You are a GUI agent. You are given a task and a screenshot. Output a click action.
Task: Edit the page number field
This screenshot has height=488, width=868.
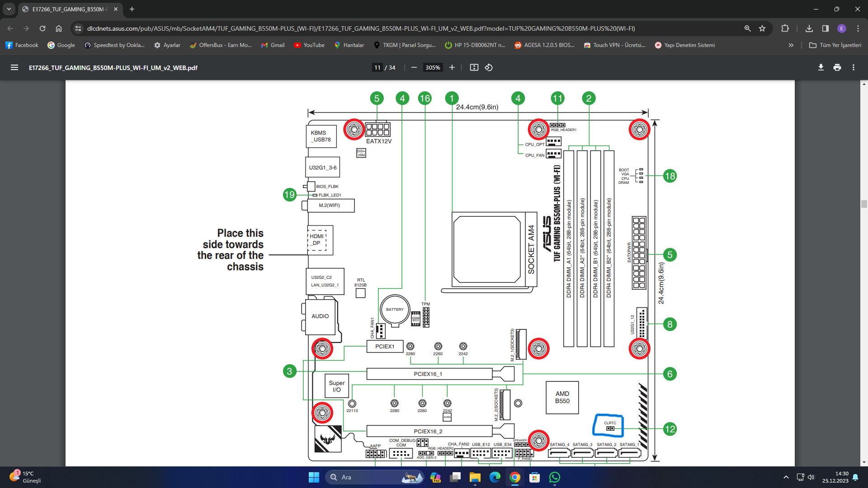coord(377,67)
